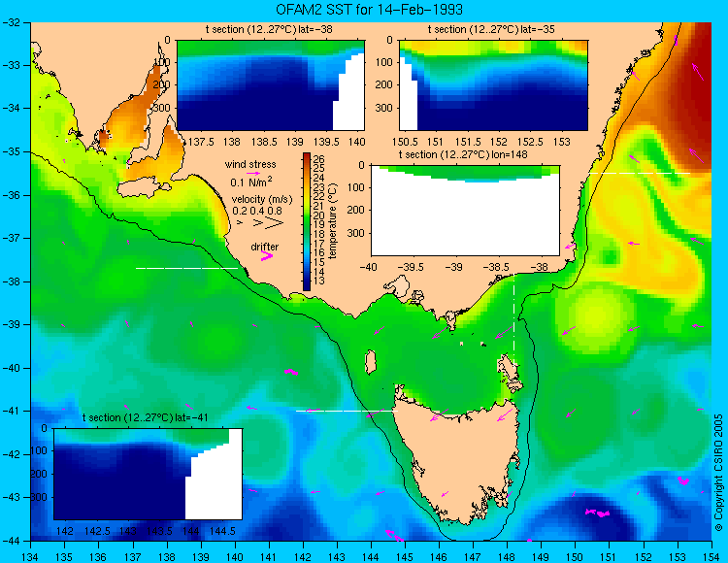
Task: Click the white dashed lat=-41 section line
Action: (347, 411)
